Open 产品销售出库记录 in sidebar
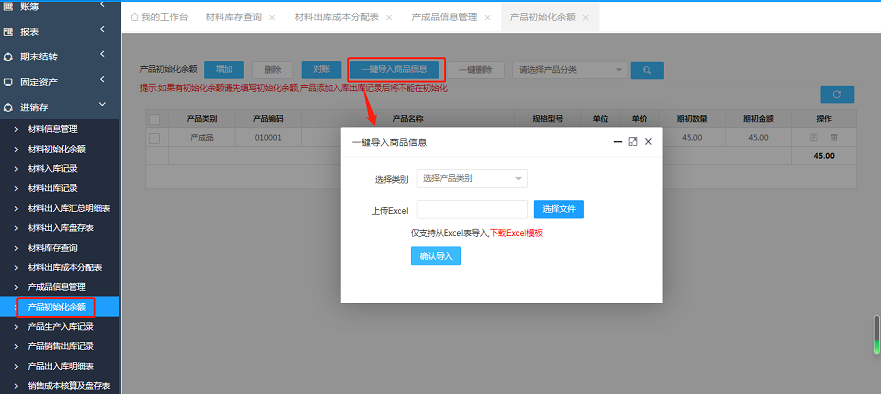The image size is (881, 394). (x=60, y=346)
